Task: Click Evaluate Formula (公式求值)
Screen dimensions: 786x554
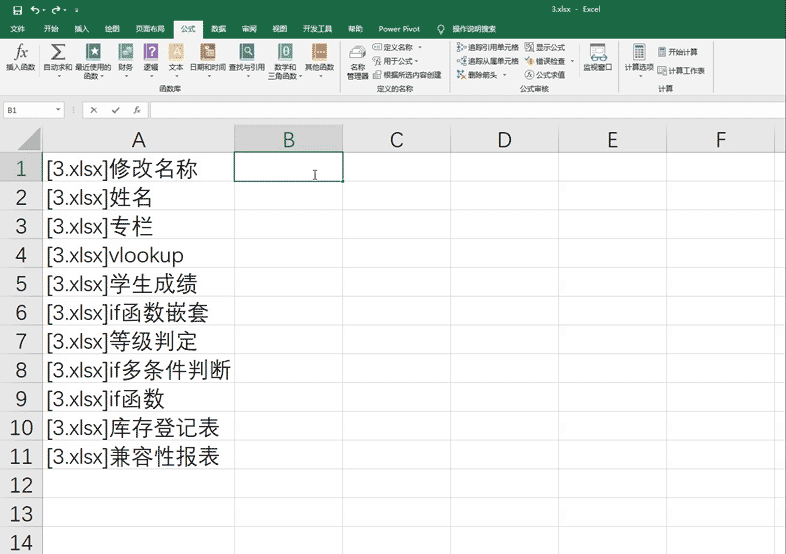Action: pyautogui.click(x=545, y=75)
